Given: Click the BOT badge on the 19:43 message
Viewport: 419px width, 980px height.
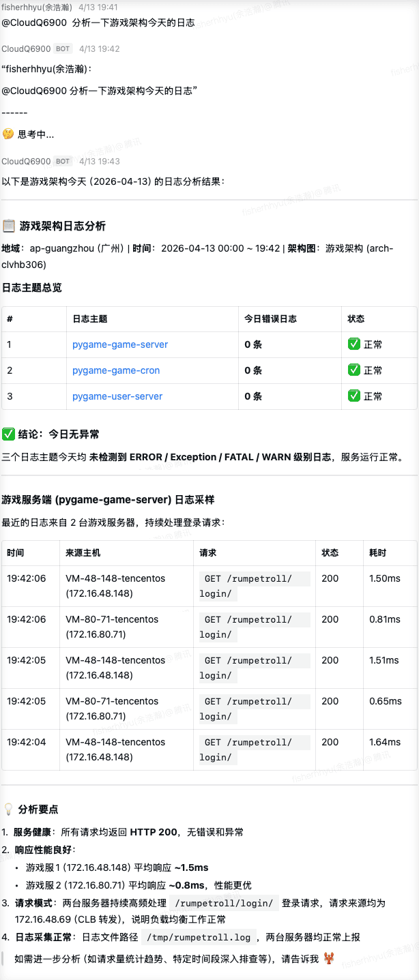Looking at the screenshot, I should (x=63, y=162).
